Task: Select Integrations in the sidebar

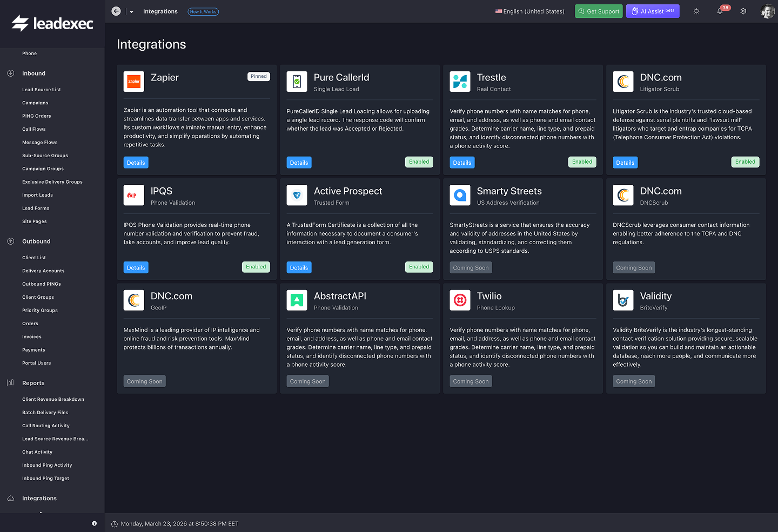Action: (x=39, y=498)
